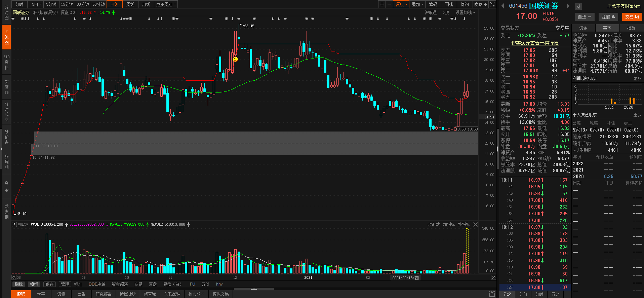Apply the 资金解密 template
This screenshot has height=298, width=644.
120,285
